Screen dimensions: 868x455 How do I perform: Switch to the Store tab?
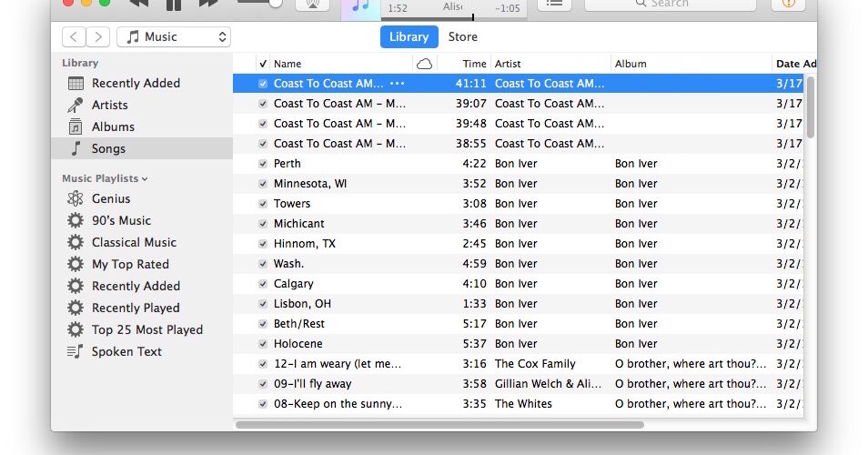click(x=463, y=36)
